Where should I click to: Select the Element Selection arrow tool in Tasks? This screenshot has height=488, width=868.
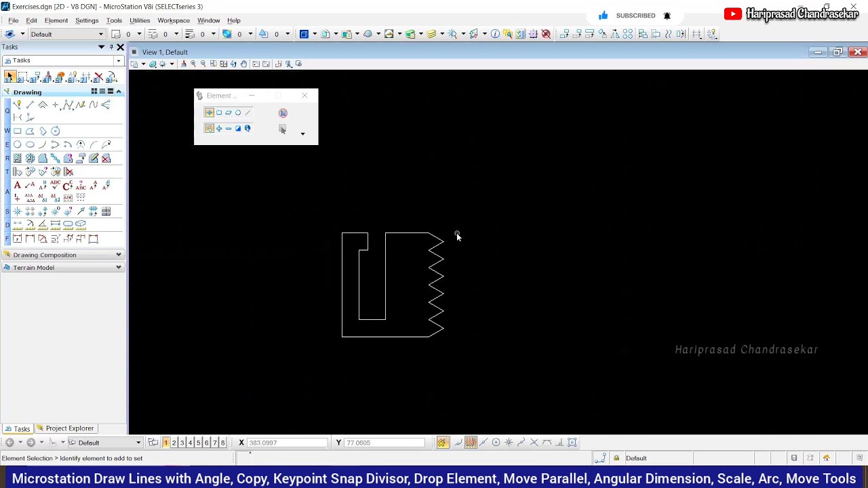tap(10, 77)
